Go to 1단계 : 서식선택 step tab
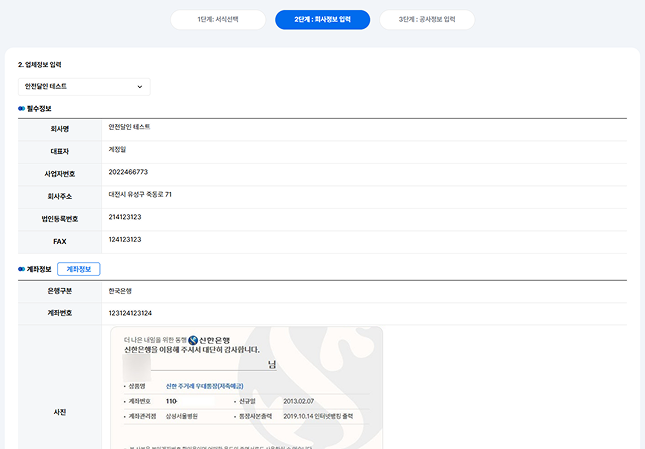Viewport: 645px width, 449px height. 218,20
